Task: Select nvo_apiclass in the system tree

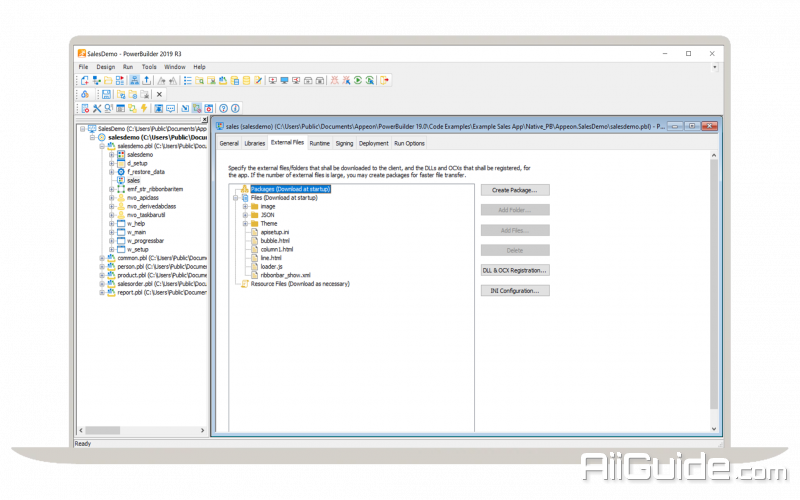Action: (143, 198)
